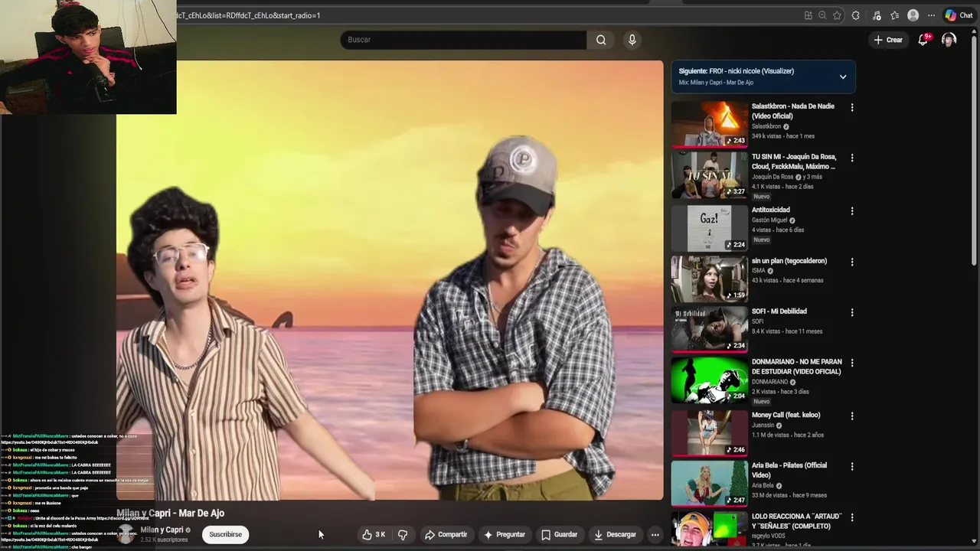Image resolution: width=980 pixels, height=551 pixels.
Task: Click the video player to pause
Action: click(390, 280)
